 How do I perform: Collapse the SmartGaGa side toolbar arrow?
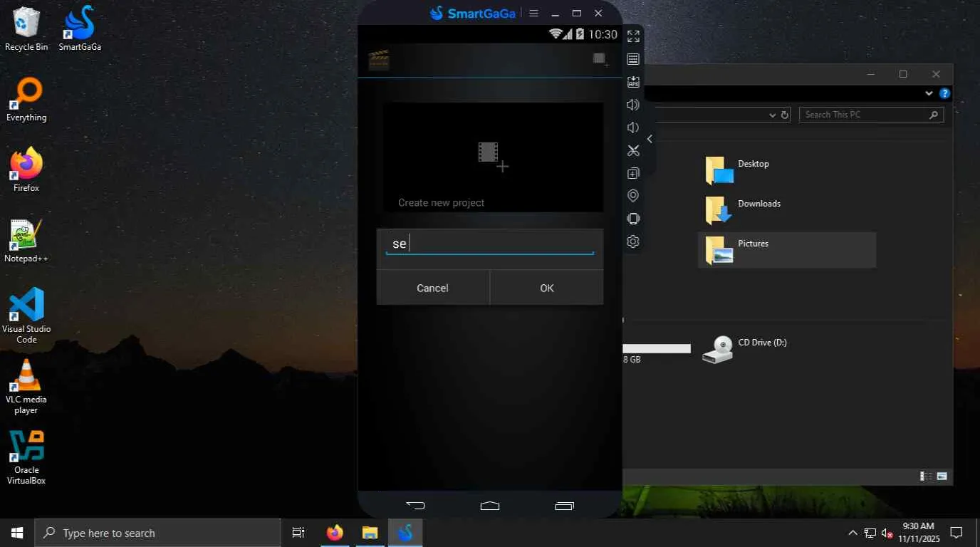click(650, 139)
